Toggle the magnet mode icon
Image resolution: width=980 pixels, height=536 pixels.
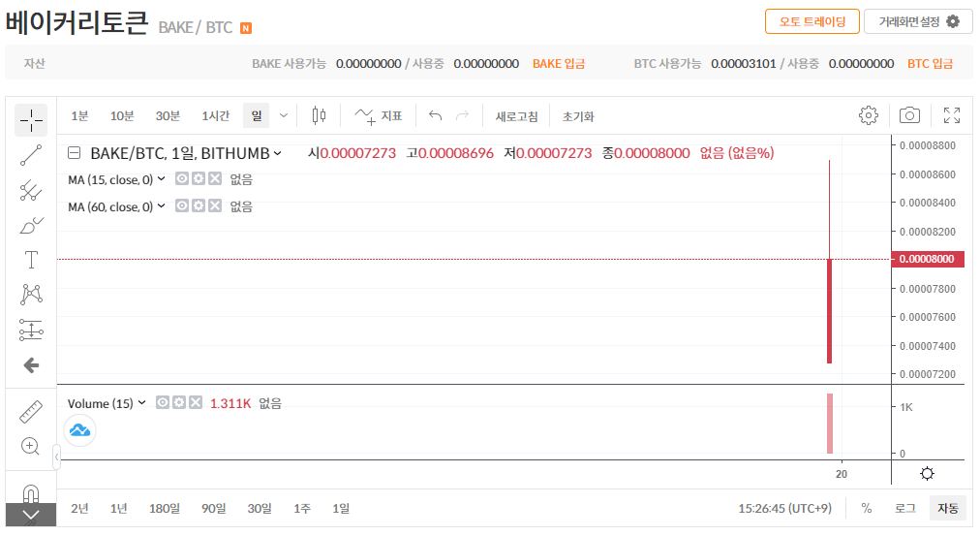pyautogui.click(x=31, y=493)
